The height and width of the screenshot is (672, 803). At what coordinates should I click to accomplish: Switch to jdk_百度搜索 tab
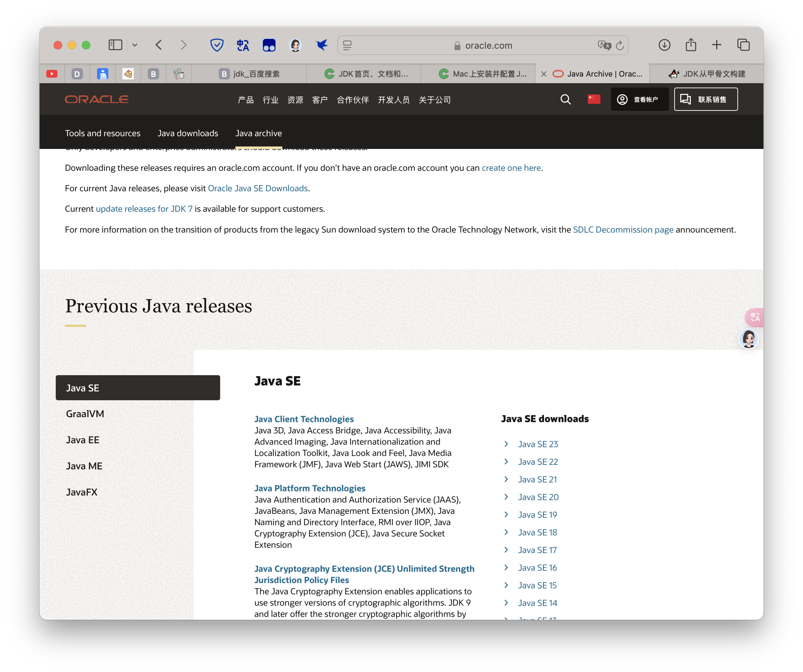249,74
